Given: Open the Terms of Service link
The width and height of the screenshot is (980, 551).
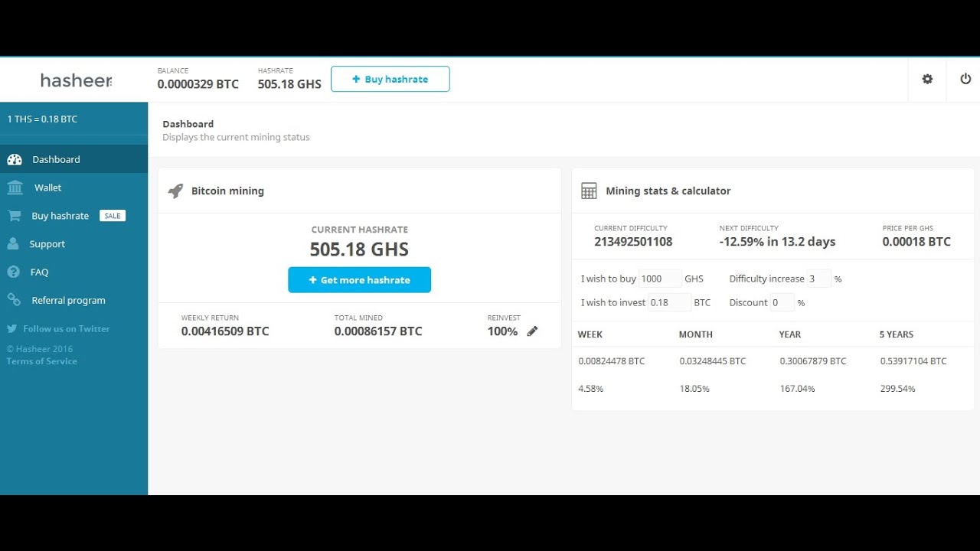Looking at the screenshot, I should 42,361.
